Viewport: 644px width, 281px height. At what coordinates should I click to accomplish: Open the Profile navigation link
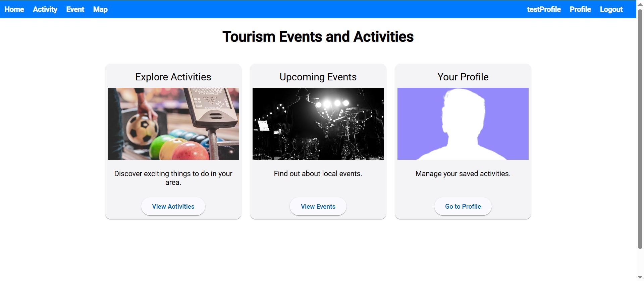(x=580, y=9)
